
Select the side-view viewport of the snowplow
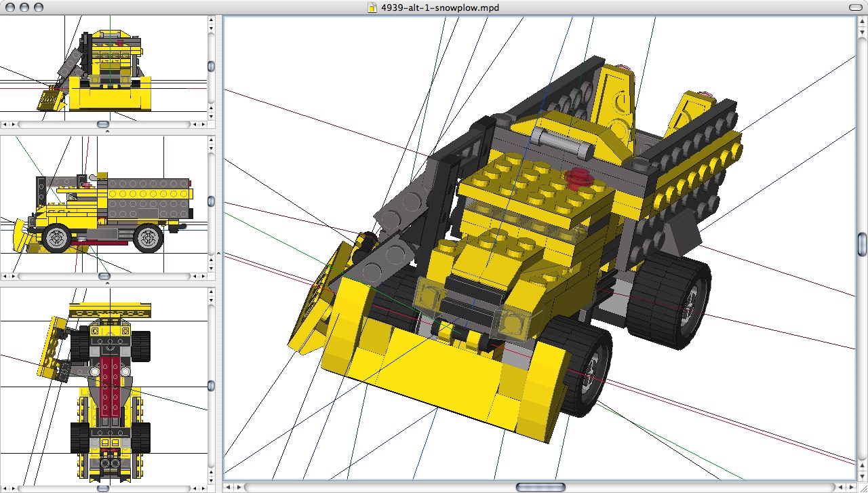pos(102,203)
